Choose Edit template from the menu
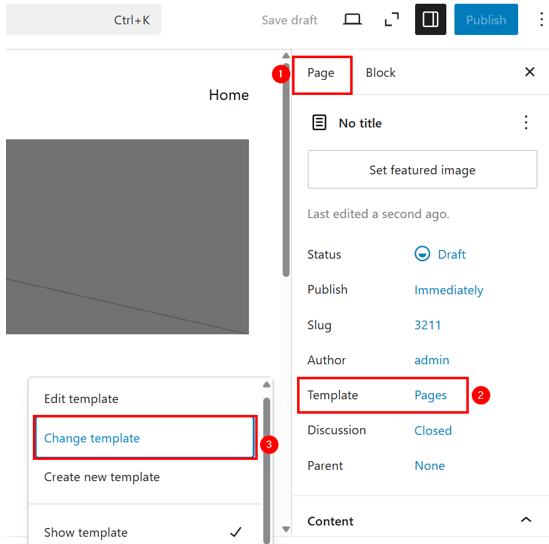This screenshot has height=544, width=549. [x=144, y=399]
